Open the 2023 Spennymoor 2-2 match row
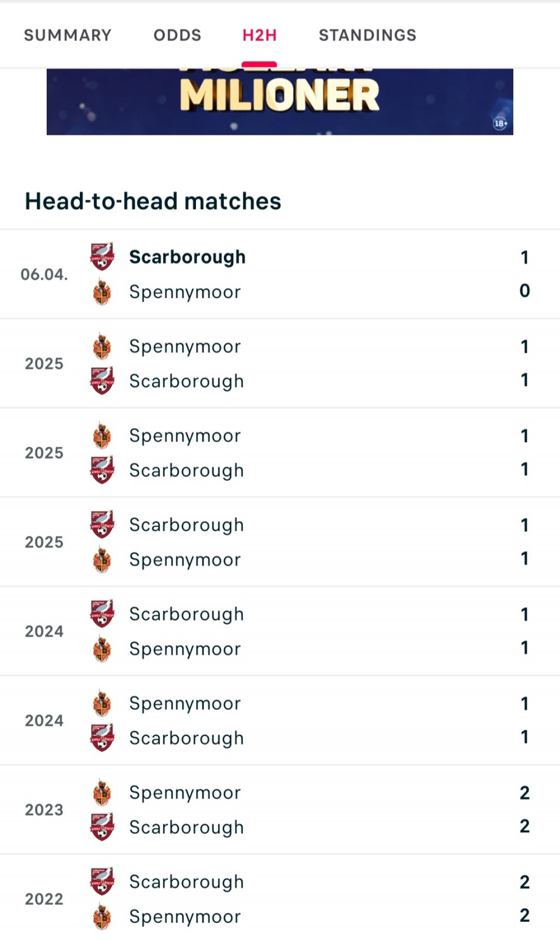 (280, 810)
